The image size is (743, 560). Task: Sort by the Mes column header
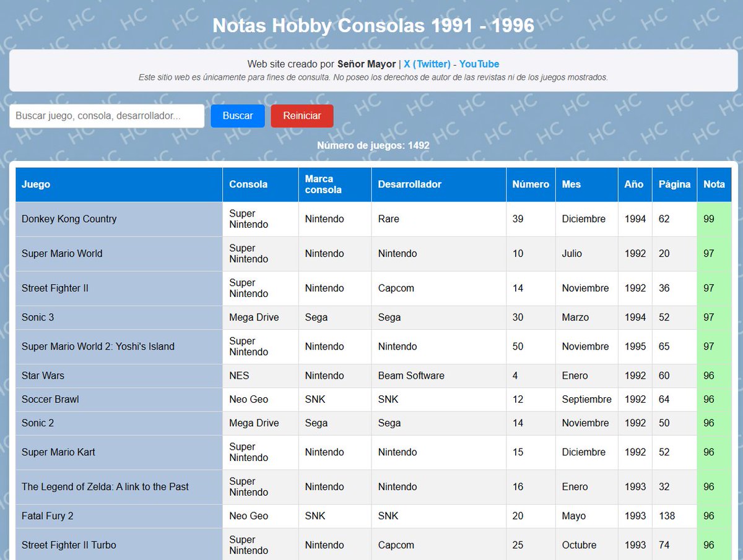tap(587, 184)
